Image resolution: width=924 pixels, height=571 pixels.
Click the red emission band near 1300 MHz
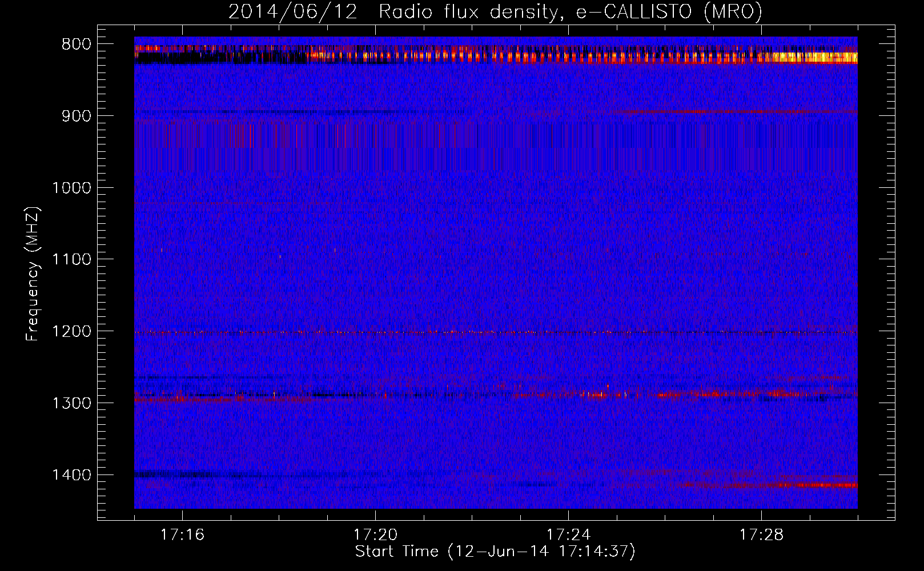(x=685, y=394)
